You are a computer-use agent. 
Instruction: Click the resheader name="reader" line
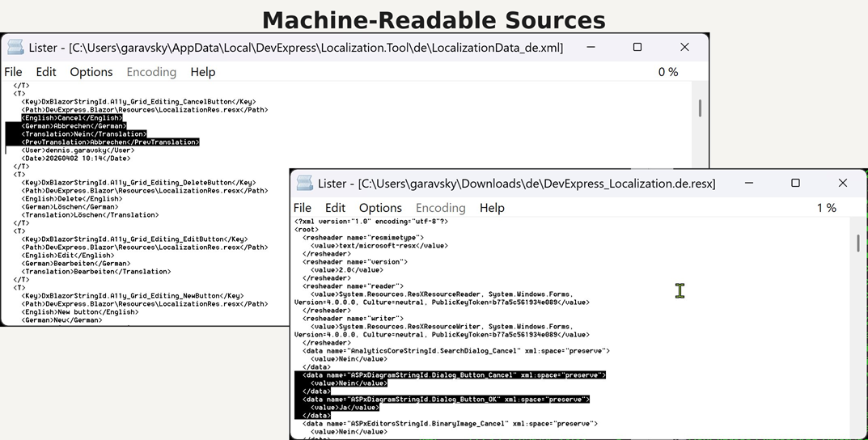point(354,286)
